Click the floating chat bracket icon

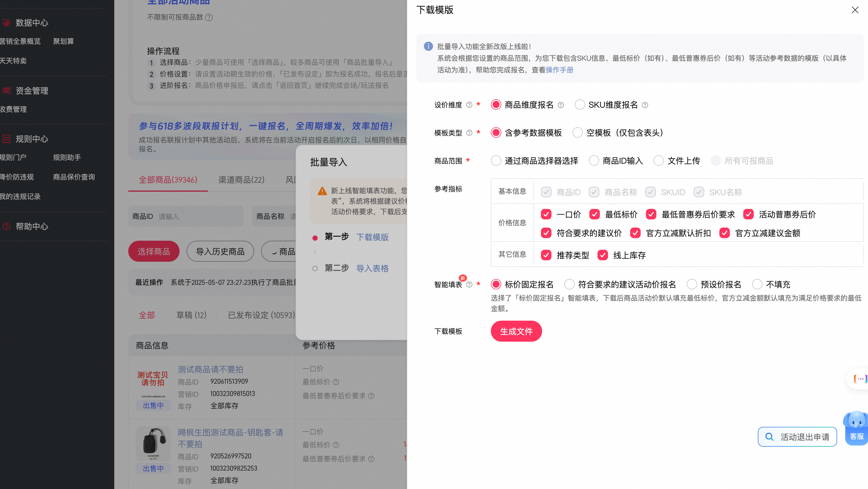pos(860,379)
